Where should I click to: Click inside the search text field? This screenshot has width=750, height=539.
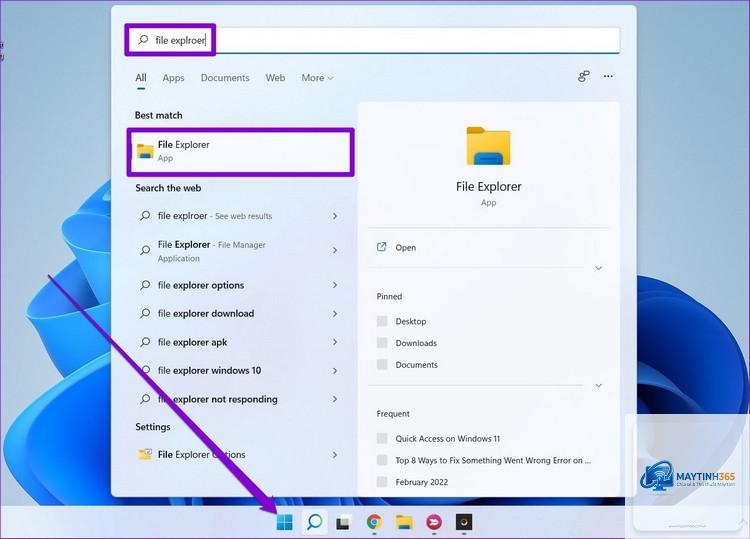373,40
